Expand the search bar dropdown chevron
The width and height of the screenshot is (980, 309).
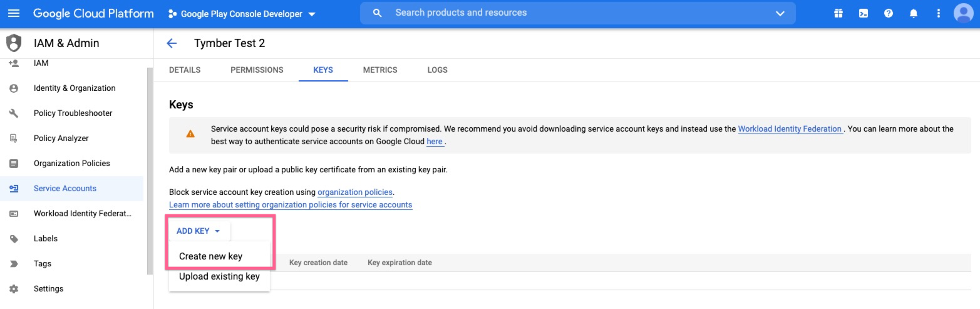tap(780, 13)
